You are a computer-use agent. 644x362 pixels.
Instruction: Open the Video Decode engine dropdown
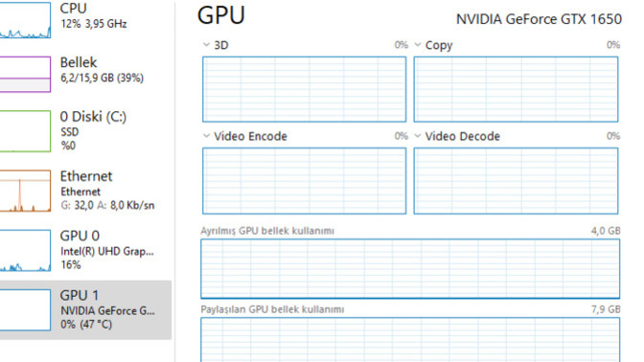click(x=418, y=136)
